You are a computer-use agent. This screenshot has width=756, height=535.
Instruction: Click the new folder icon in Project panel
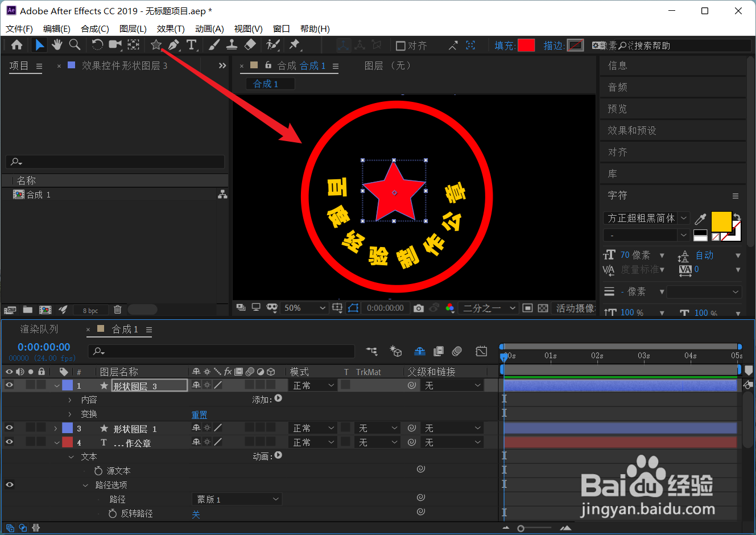pos(27,310)
